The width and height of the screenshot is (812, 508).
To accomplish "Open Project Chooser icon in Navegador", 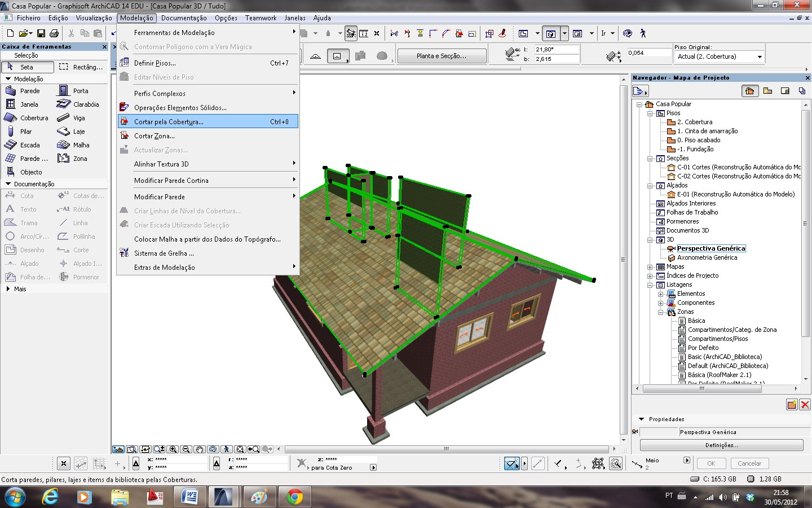I will click(641, 90).
